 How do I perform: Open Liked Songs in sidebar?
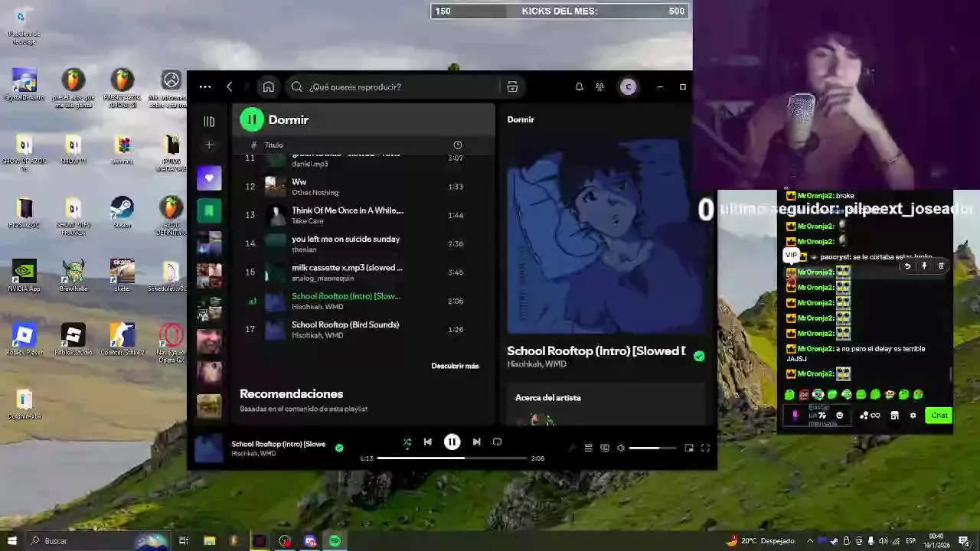pyautogui.click(x=209, y=178)
